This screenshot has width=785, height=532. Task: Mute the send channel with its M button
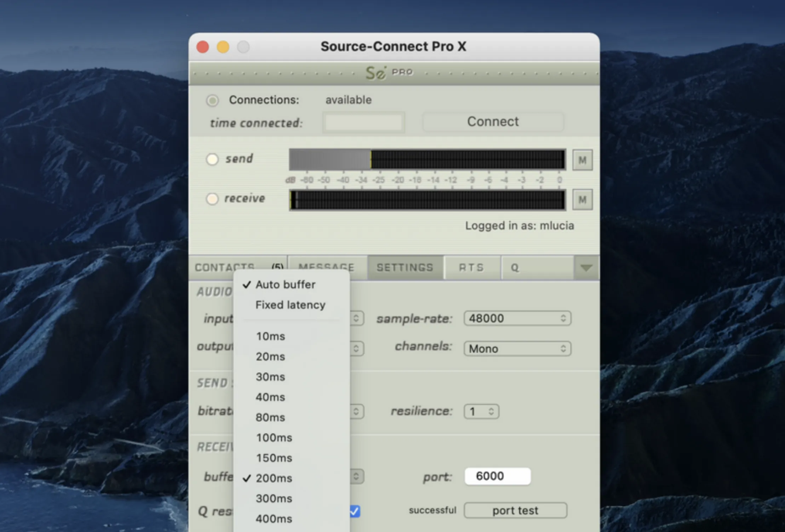[582, 160]
